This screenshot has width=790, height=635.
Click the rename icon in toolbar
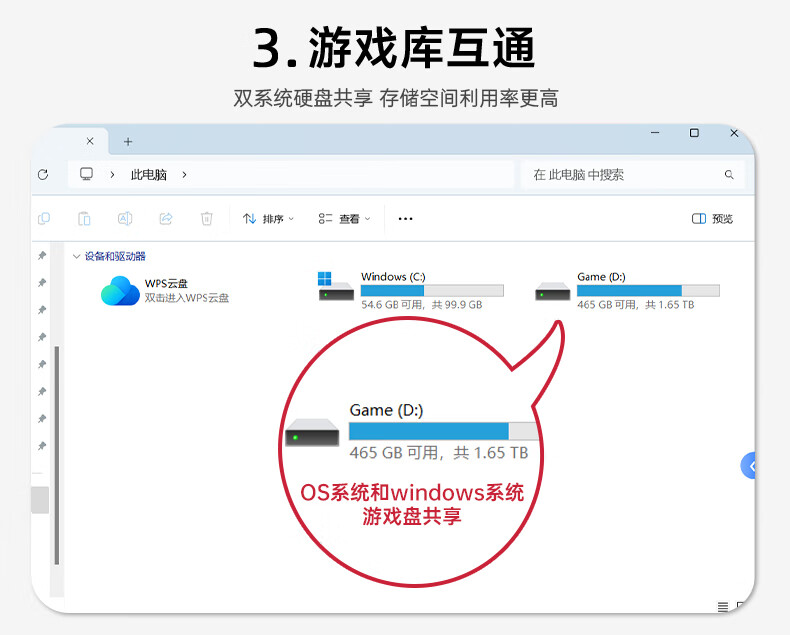[125, 219]
